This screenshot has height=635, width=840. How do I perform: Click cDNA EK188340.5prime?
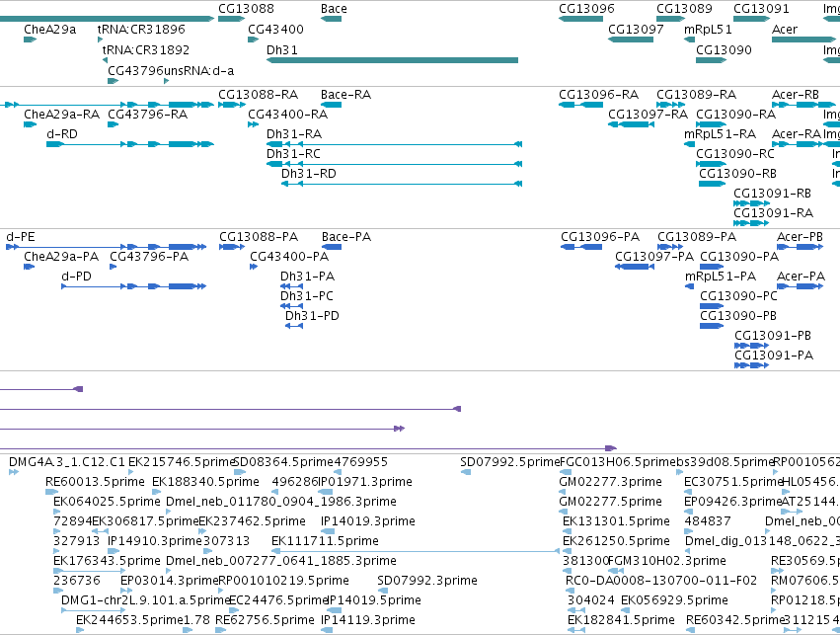point(205,482)
